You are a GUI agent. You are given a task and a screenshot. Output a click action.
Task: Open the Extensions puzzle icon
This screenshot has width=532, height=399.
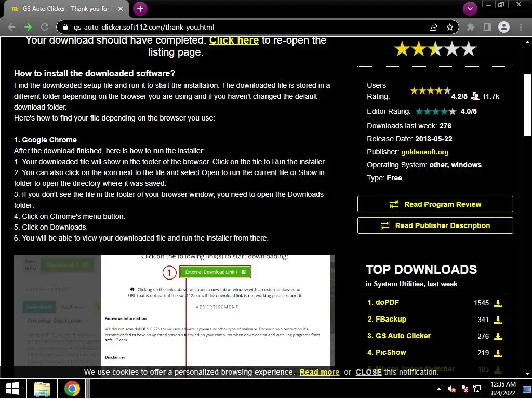click(x=471, y=27)
